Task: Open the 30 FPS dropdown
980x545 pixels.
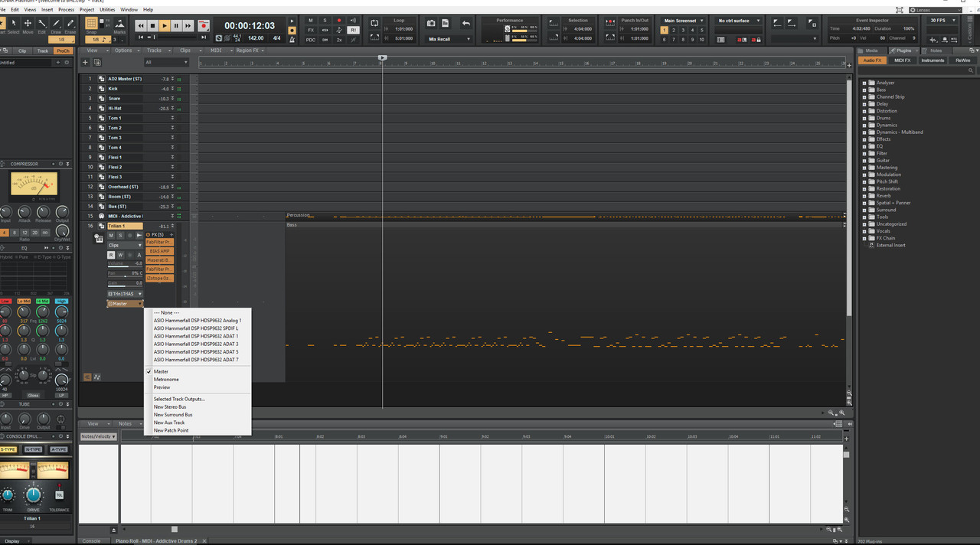Action: (941, 21)
